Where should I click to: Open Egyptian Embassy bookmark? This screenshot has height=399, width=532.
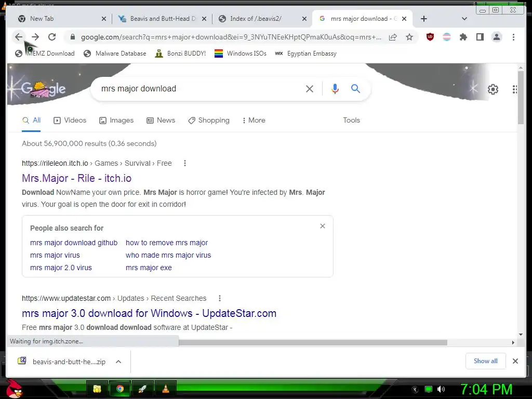[305, 54]
